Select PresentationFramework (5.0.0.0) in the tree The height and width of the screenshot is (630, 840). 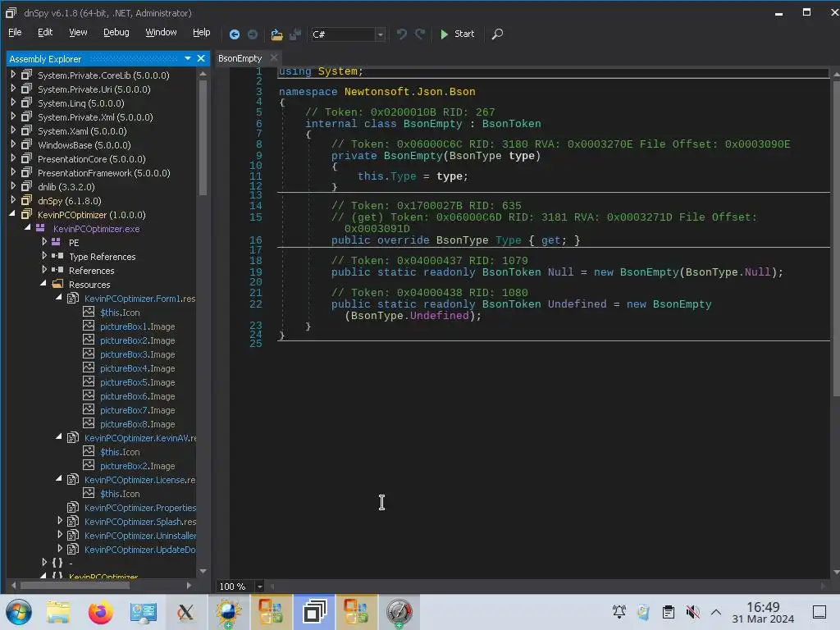pos(104,173)
